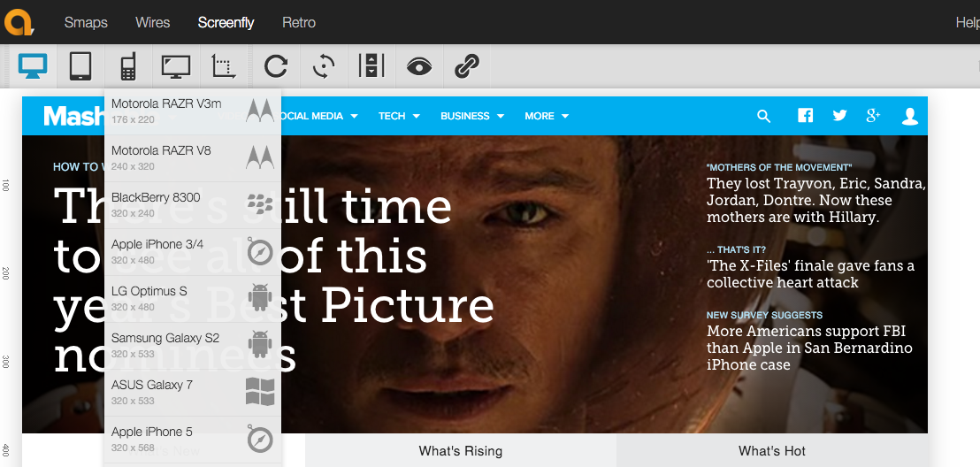
Task: Click the NEW SURVEY SUGGESTS label
Action: (x=764, y=315)
